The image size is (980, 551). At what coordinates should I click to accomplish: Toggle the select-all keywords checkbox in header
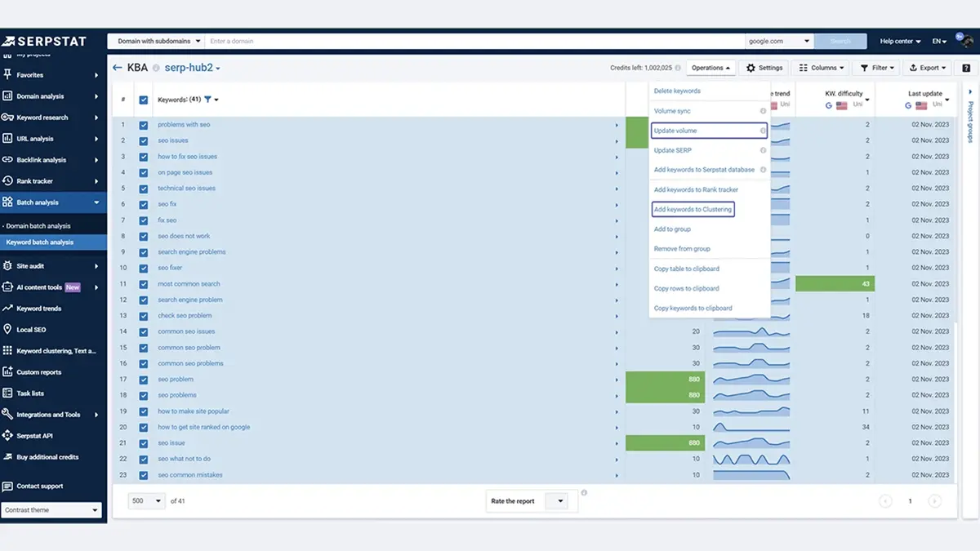point(144,100)
